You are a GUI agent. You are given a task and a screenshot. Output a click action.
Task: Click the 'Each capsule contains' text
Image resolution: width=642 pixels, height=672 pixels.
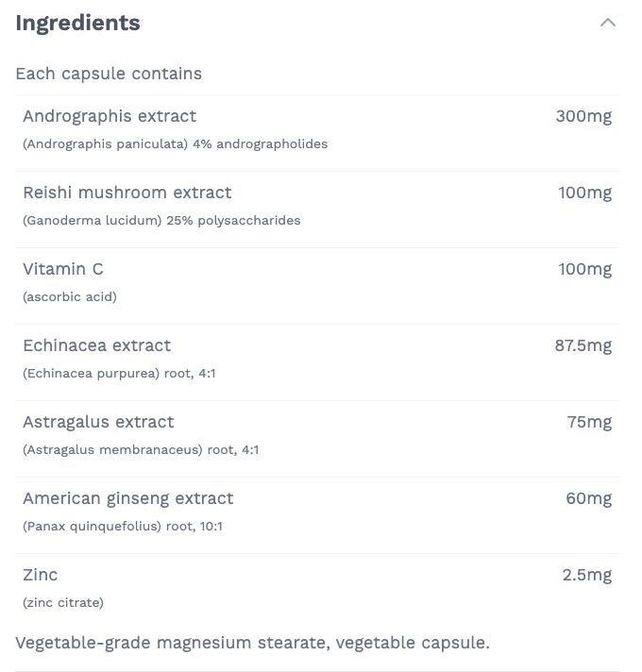pos(109,74)
